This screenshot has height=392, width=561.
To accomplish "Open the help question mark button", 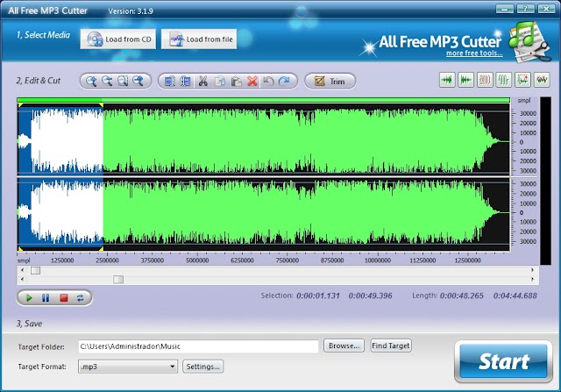I will click(x=525, y=9).
